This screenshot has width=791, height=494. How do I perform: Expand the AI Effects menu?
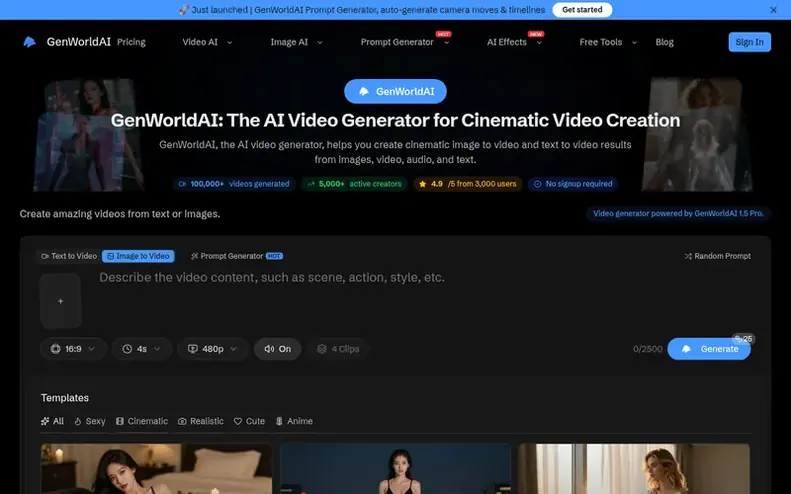click(x=514, y=42)
